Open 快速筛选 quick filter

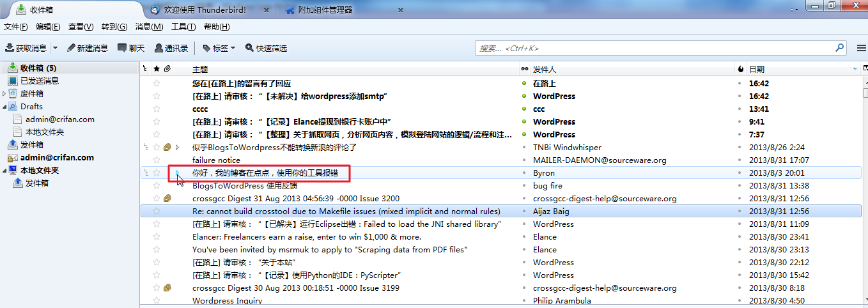coord(266,48)
